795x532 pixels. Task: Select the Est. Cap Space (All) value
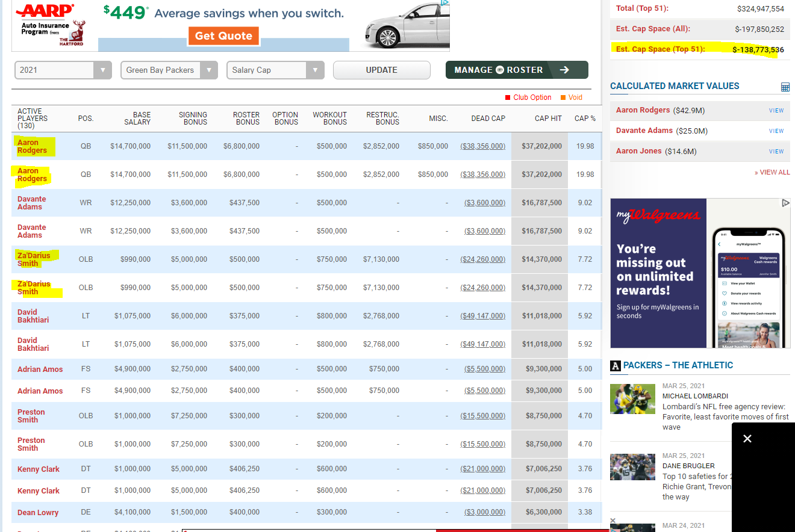click(x=759, y=29)
